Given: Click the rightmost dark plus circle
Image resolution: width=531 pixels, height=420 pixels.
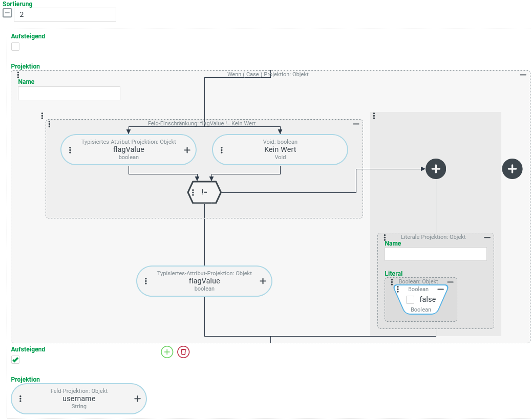Looking at the screenshot, I should [x=512, y=169].
